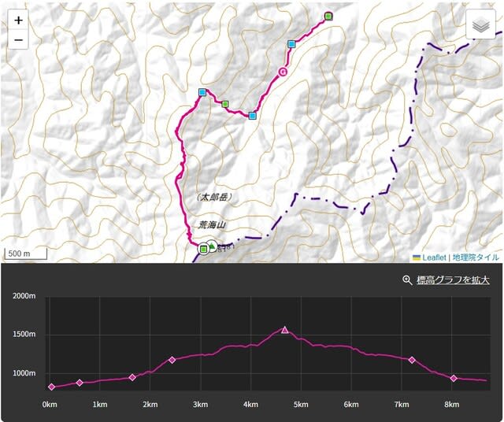This screenshot has height=422, width=504.
Task: Open the Leaflet attribution link
Action: [x=433, y=257]
